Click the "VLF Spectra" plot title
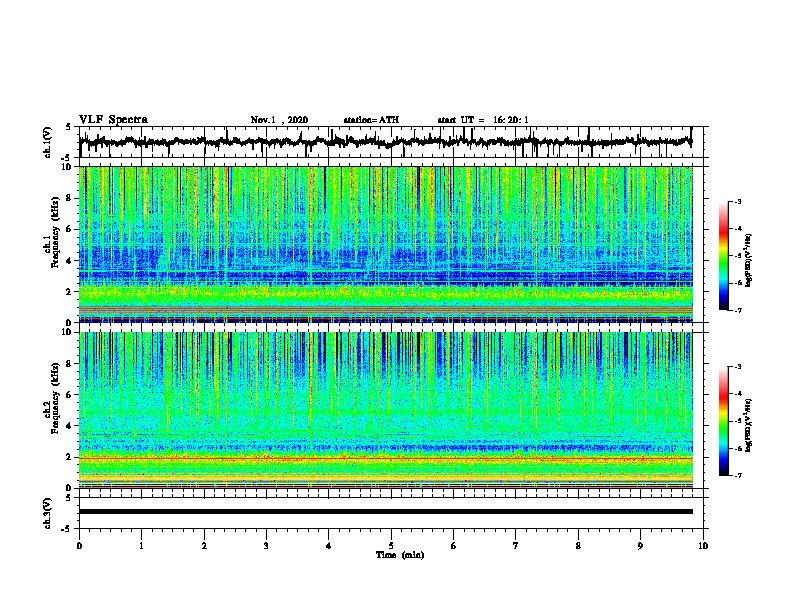Screen dimensions: 792x612 [113, 120]
